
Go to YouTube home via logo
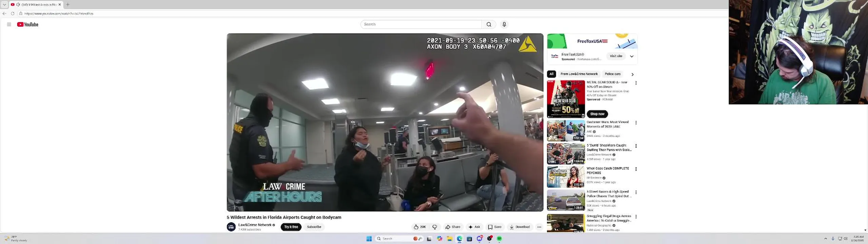[28, 24]
